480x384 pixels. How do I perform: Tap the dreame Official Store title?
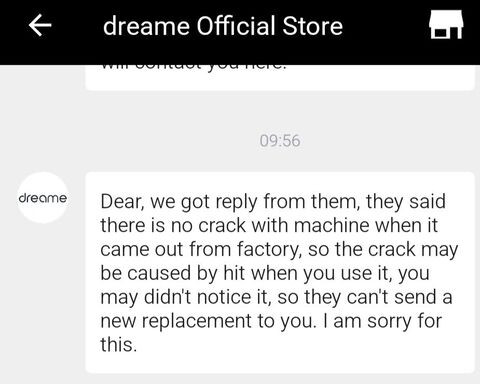click(223, 26)
